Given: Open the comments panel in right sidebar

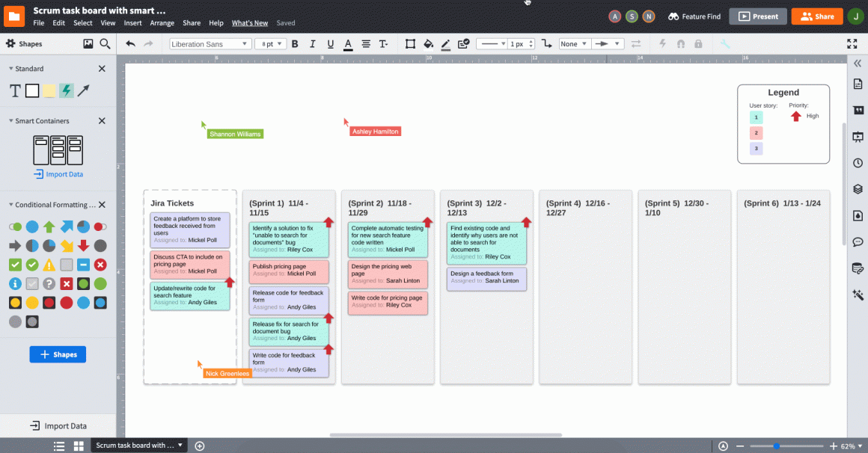Looking at the screenshot, I should click(858, 242).
